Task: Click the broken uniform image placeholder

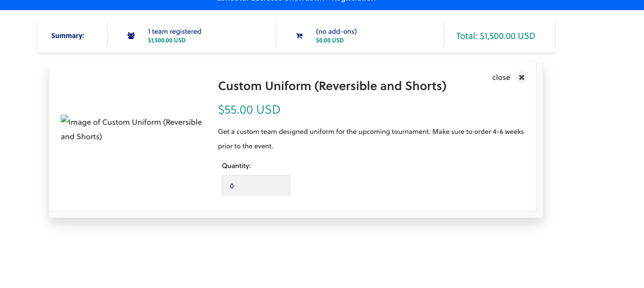Action: [x=132, y=129]
